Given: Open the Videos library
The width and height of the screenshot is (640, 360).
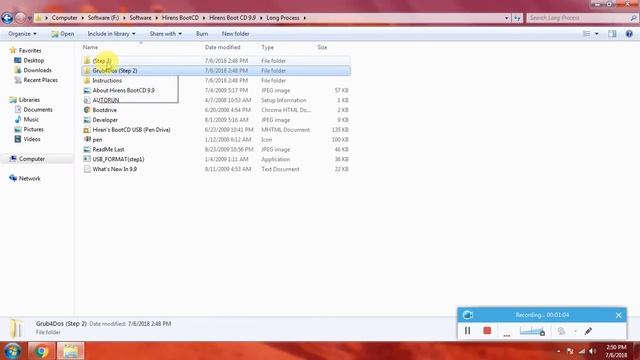Looking at the screenshot, I should 27,139.
